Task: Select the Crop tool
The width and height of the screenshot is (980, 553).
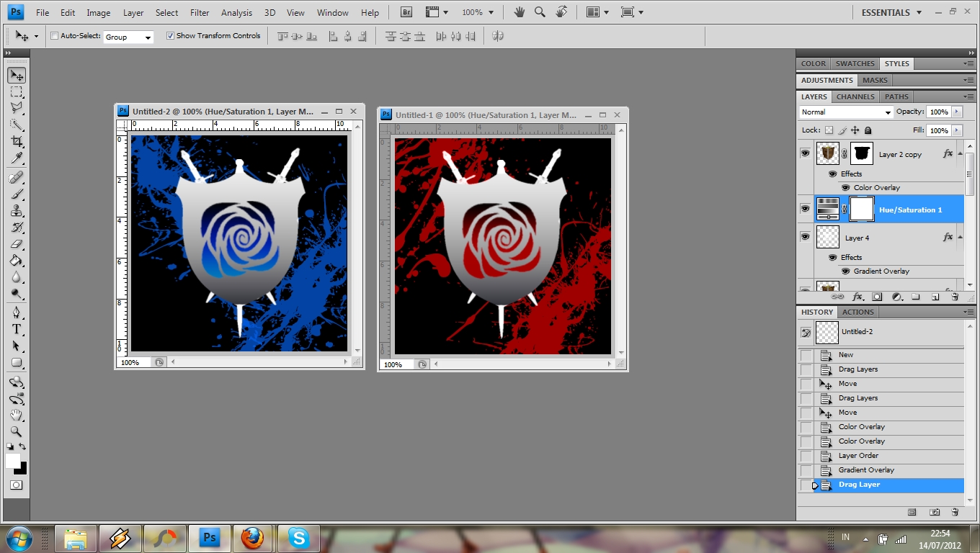Action: click(x=17, y=141)
